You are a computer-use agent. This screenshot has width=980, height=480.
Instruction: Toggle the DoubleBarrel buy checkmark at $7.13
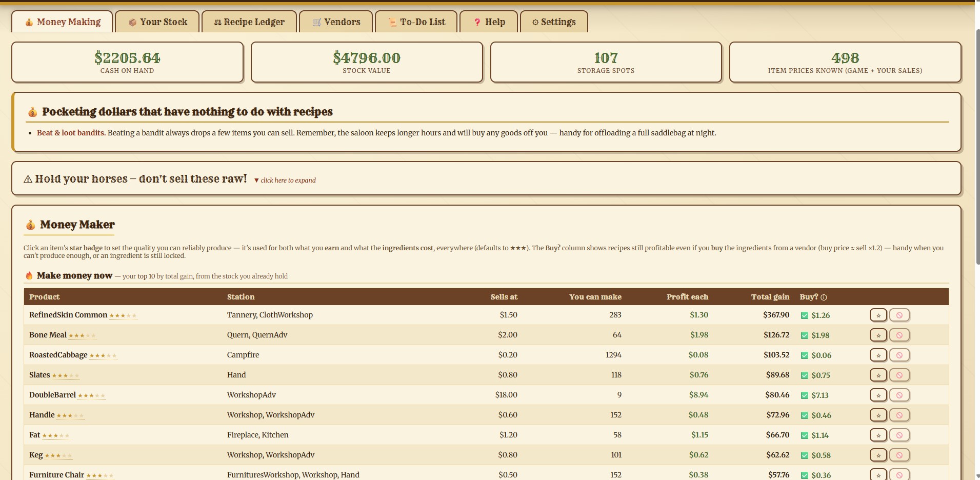(805, 395)
